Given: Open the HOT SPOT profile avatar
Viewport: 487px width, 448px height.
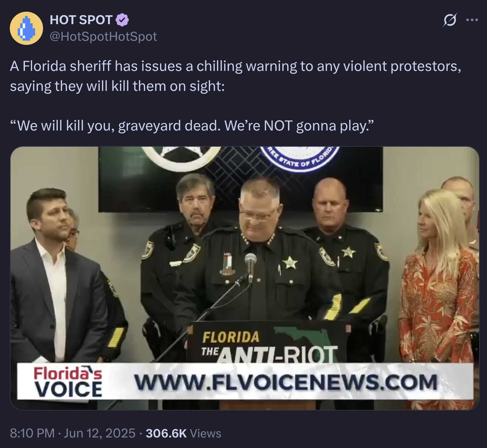Looking at the screenshot, I should click(26, 29).
